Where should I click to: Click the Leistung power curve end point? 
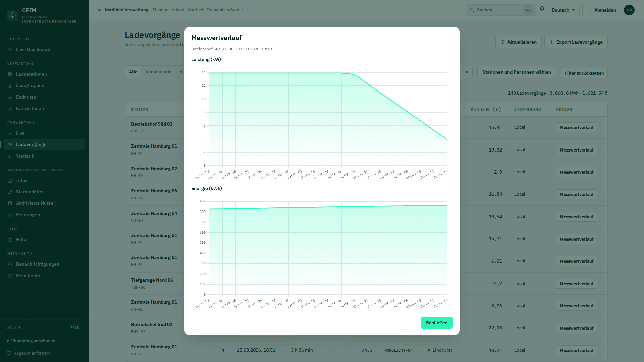pyautogui.click(x=447, y=139)
